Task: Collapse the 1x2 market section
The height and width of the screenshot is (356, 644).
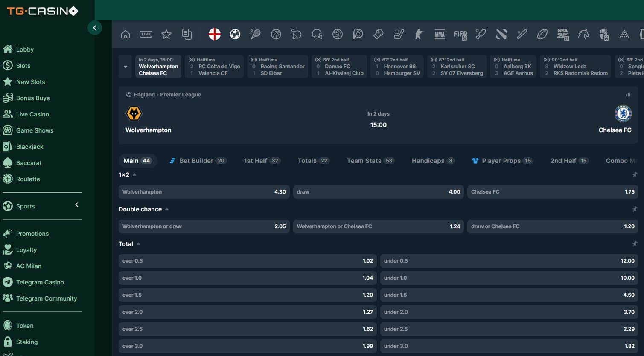Action: point(134,175)
